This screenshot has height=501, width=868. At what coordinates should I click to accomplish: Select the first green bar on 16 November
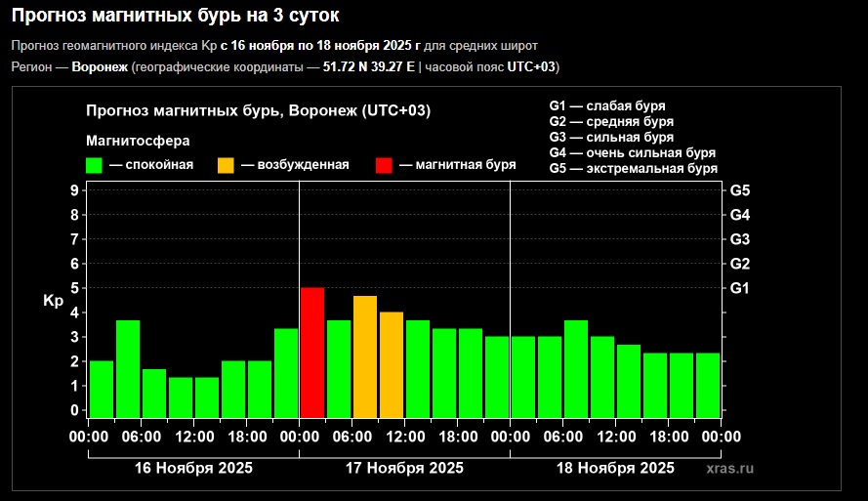click(x=102, y=389)
